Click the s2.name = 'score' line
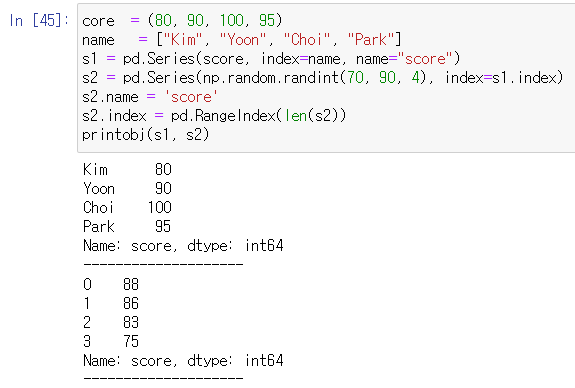 (x=150, y=97)
